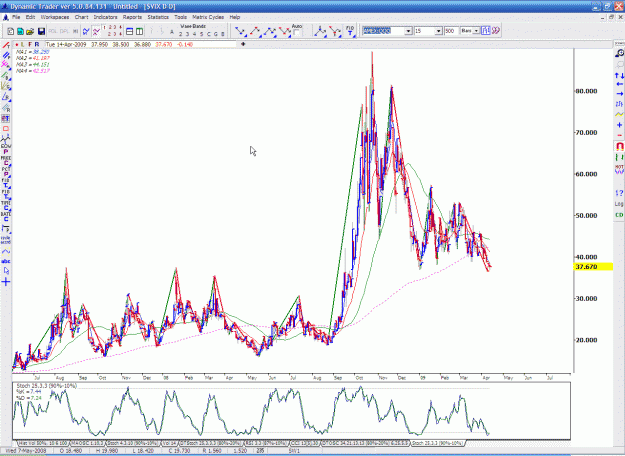Click the open folder icon
This screenshot has width=625, height=456.
coord(30,31)
